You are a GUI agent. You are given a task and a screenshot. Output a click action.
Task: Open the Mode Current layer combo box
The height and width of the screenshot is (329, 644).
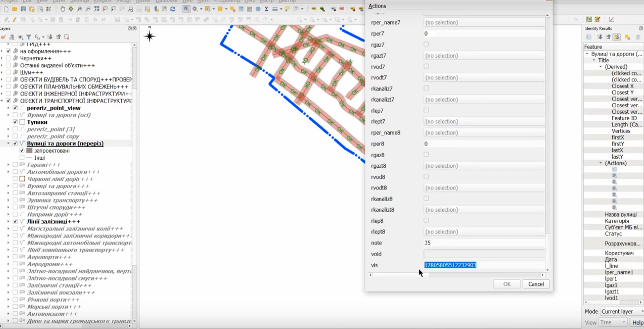click(x=622, y=311)
